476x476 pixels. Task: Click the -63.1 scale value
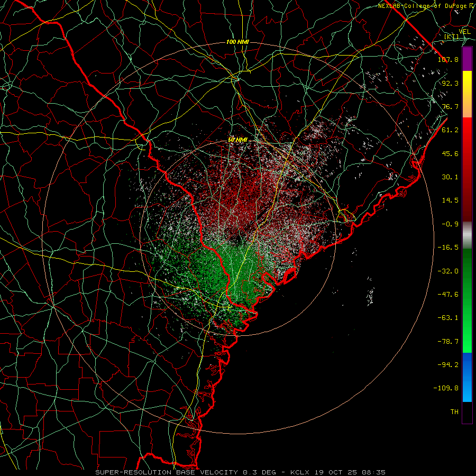coord(448,318)
